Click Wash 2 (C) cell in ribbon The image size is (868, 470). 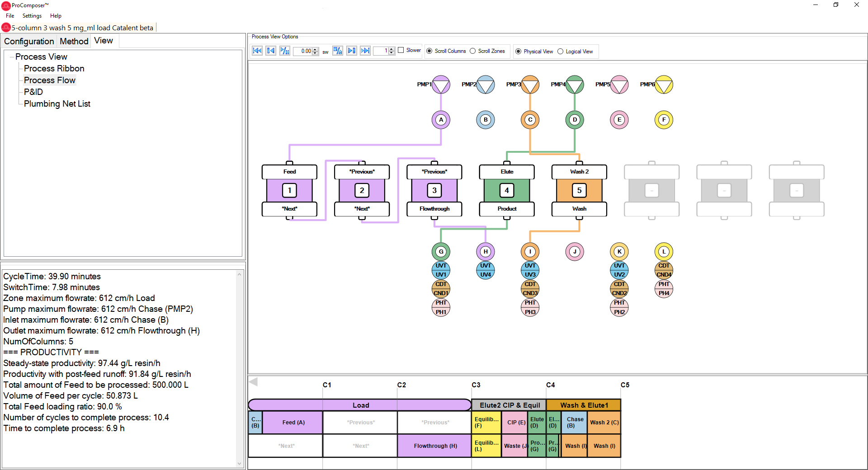[x=604, y=423]
